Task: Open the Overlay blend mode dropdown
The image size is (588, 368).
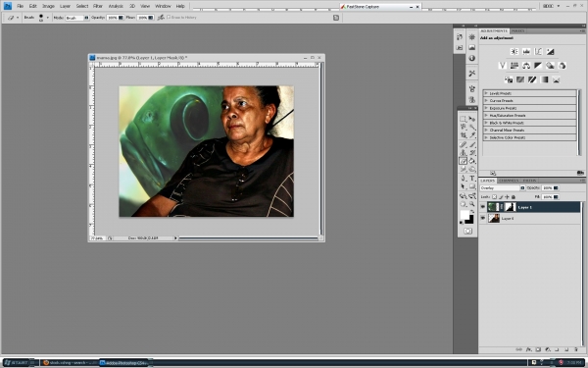Action: (x=503, y=187)
